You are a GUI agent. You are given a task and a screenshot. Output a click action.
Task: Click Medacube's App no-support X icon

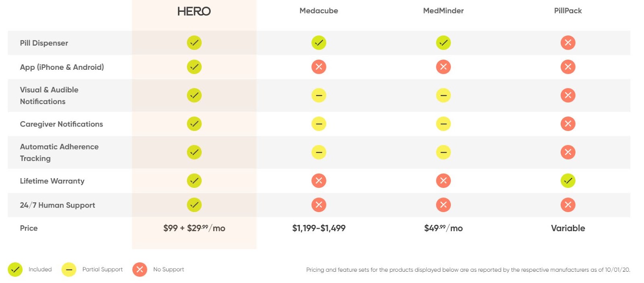click(319, 67)
